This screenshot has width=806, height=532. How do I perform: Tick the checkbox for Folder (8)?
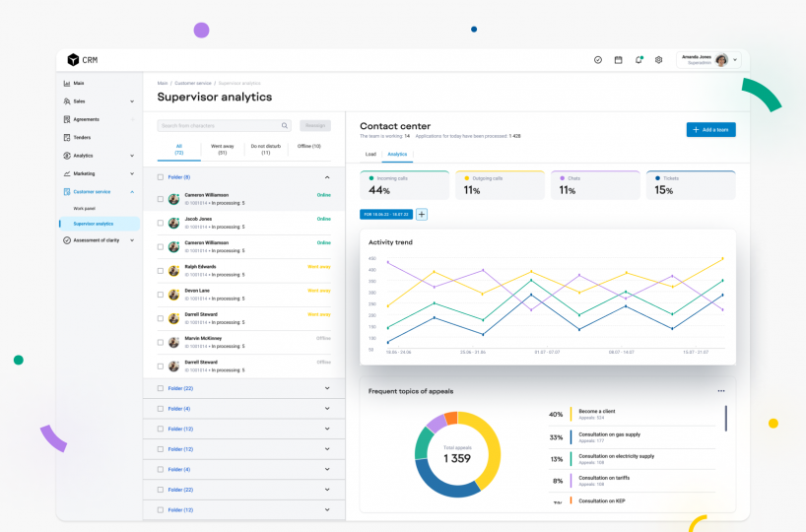161,177
